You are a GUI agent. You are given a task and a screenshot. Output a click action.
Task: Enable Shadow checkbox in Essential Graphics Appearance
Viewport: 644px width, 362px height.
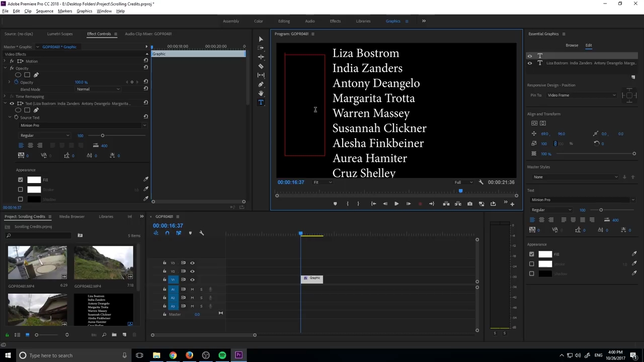pyautogui.click(x=531, y=274)
